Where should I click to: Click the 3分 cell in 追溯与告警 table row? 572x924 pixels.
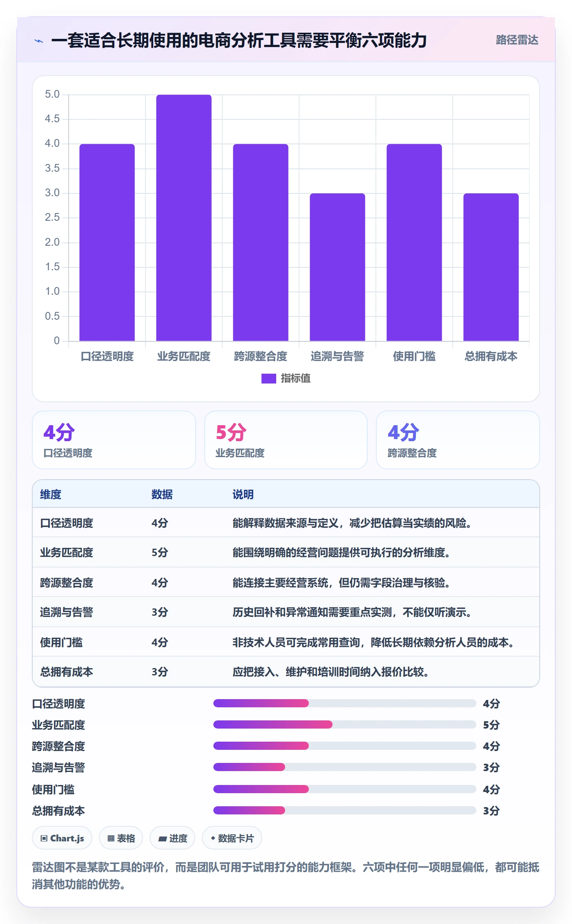[160, 612]
